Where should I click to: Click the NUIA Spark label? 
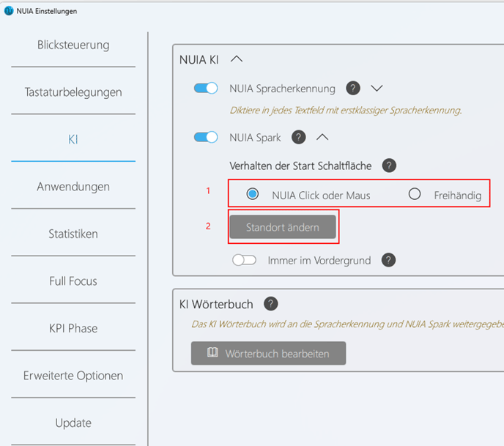[x=255, y=138]
